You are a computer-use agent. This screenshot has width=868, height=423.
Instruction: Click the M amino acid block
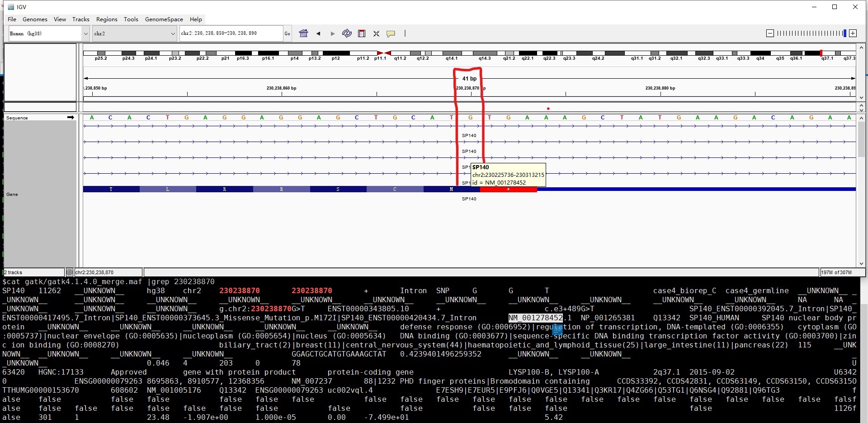(x=451, y=190)
